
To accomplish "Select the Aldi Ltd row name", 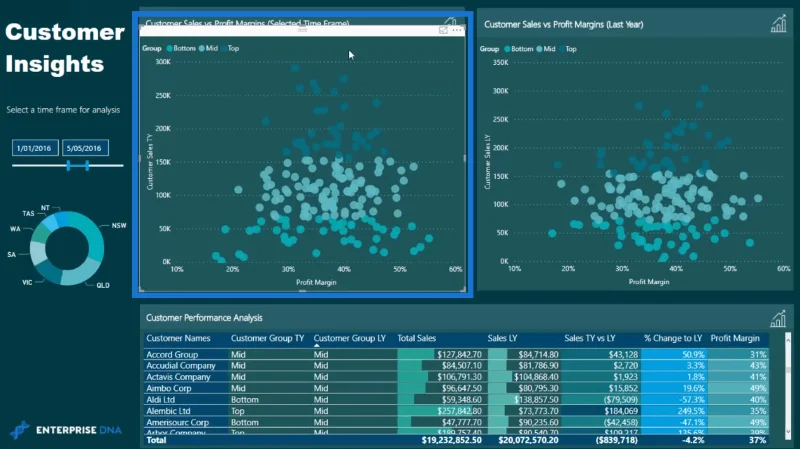I will [160, 400].
